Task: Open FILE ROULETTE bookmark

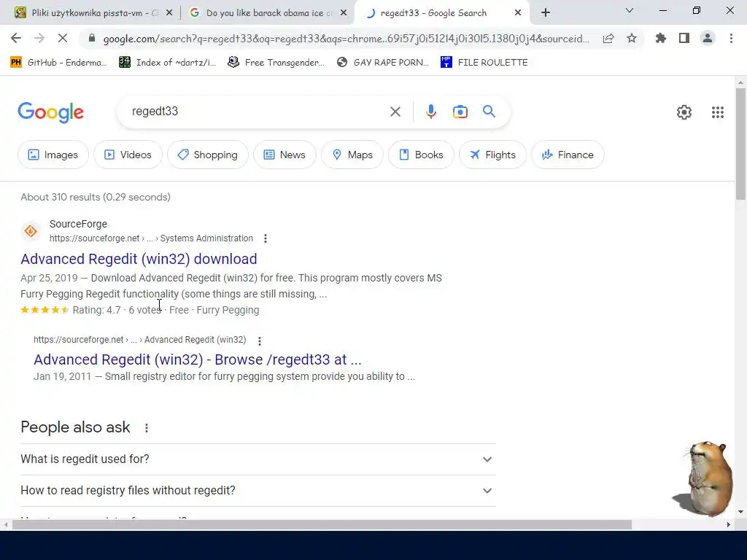Action: coord(484,63)
